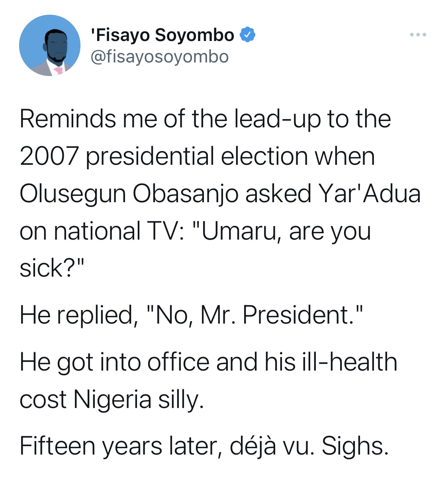This screenshot has width=448, height=486.
Task: Click the 'Fisayo Soyombo display name
Action: pyautogui.click(x=162, y=35)
